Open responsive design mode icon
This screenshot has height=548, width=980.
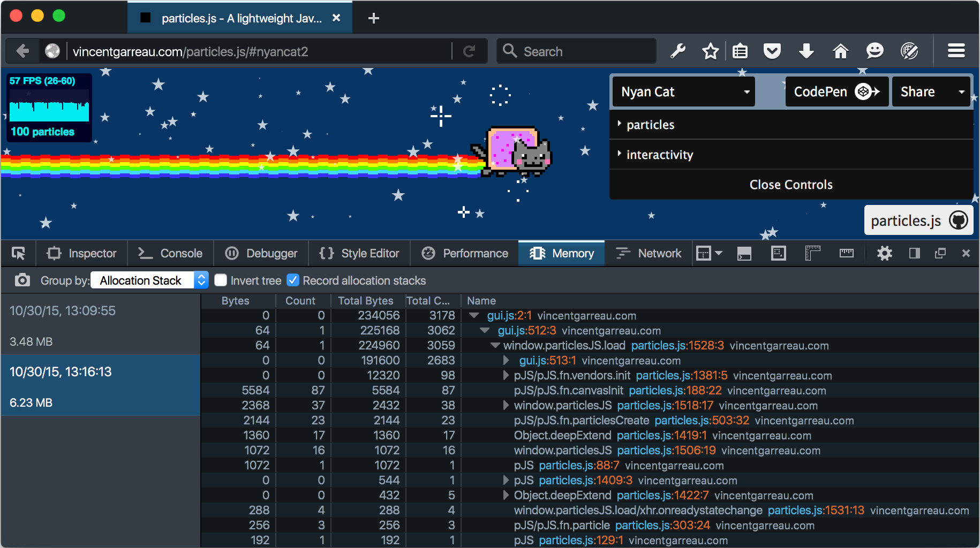pos(779,253)
